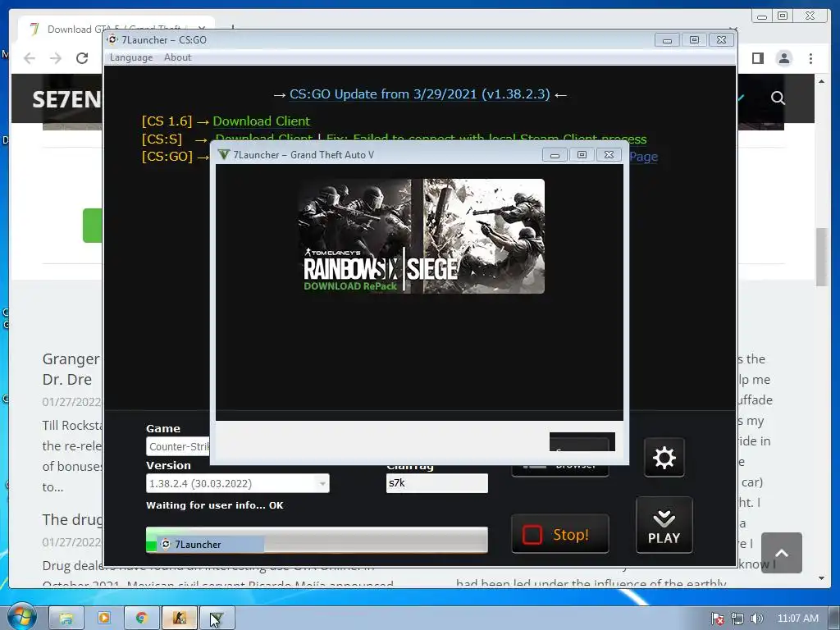Minimize the 7Launcher Grand Theft Auto V window
Viewport: 840px width, 630px height.
pyautogui.click(x=555, y=155)
